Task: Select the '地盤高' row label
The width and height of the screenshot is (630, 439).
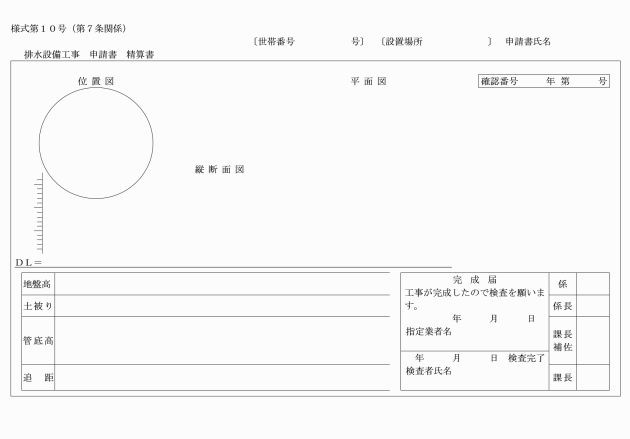Action: [x=38, y=284]
